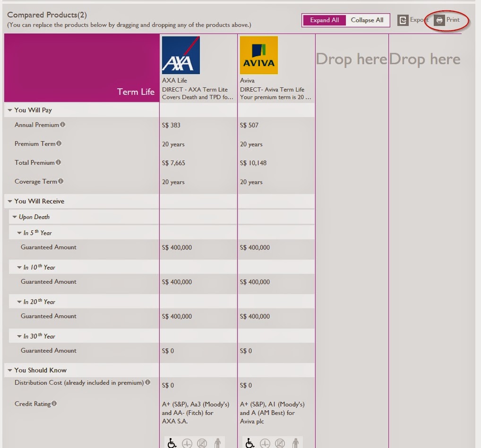Click the Total Premium row label
Screen dimensions: 481x448
point(34,162)
